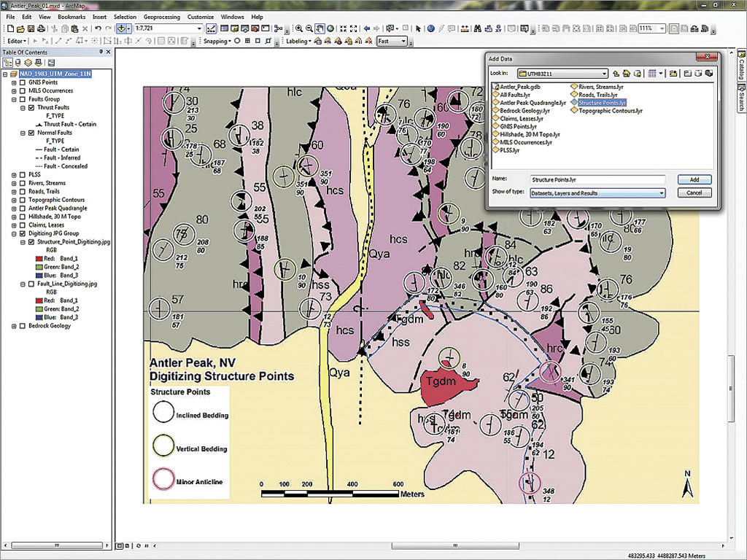Uncheck the Thrust Faults layer checkbox
747x560 pixels.
pyautogui.click(x=31, y=108)
